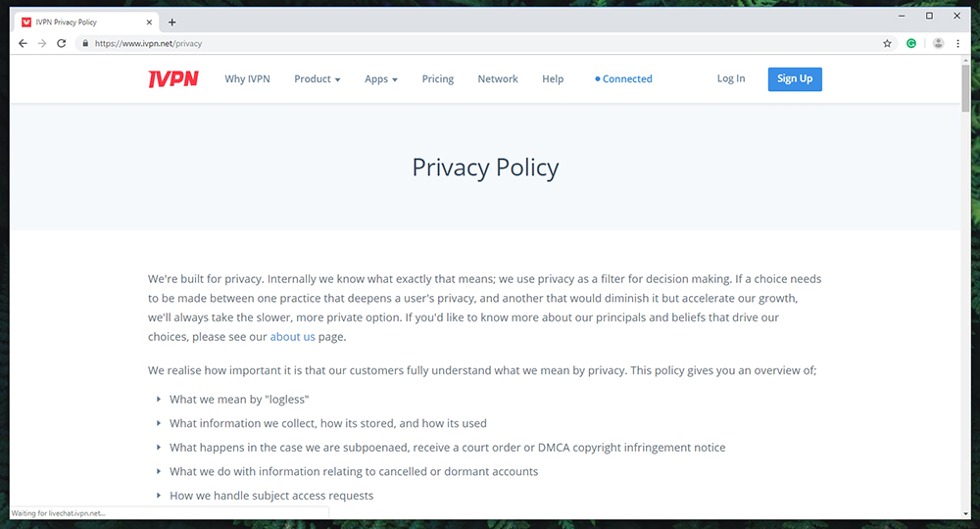Click the address bar URL
This screenshot has width=980, height=529.
pyautogui.click(x=148, y=43)
